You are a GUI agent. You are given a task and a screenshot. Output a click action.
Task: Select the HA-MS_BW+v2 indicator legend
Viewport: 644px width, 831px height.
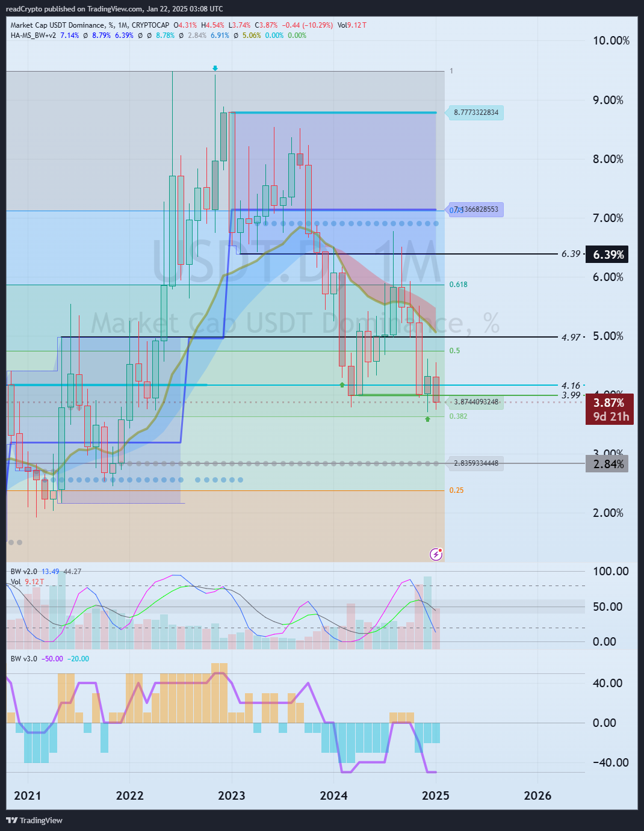34,36
